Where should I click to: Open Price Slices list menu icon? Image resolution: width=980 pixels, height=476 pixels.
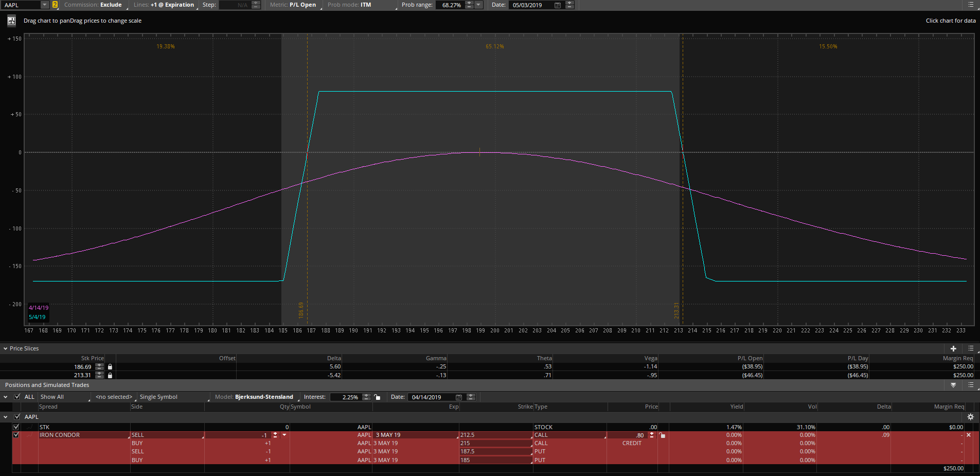pos(971,348)
